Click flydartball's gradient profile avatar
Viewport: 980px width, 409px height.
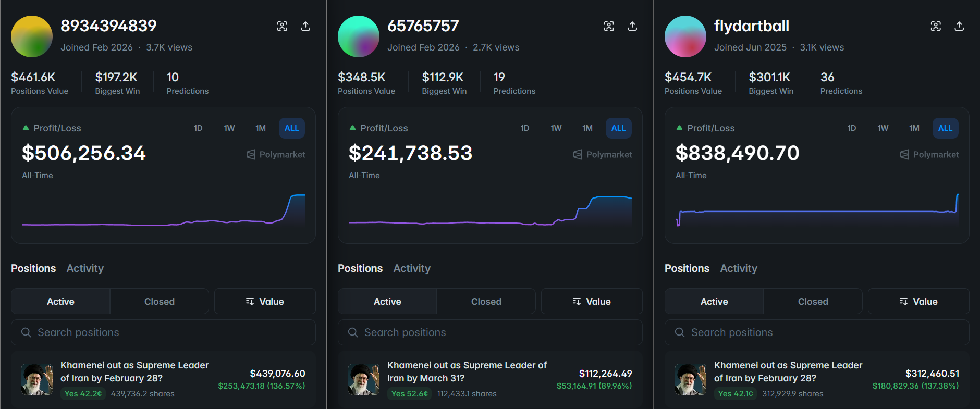pos(685,36)
